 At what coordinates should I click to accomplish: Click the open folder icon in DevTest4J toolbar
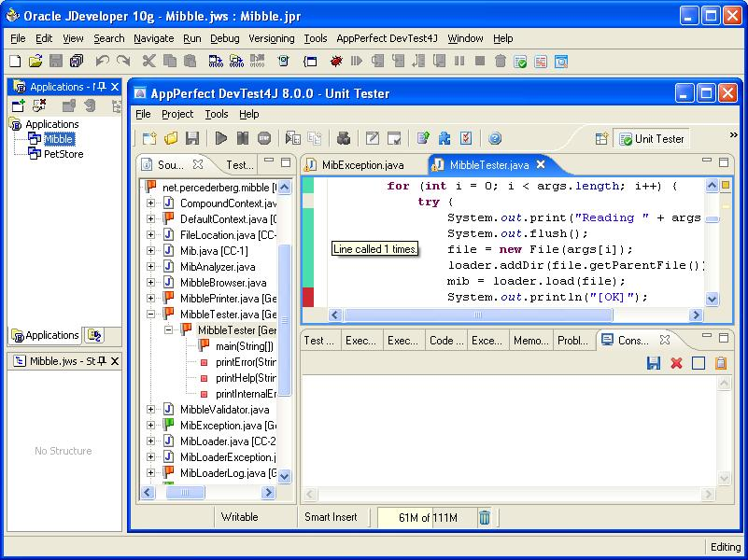tap(171, 139)
